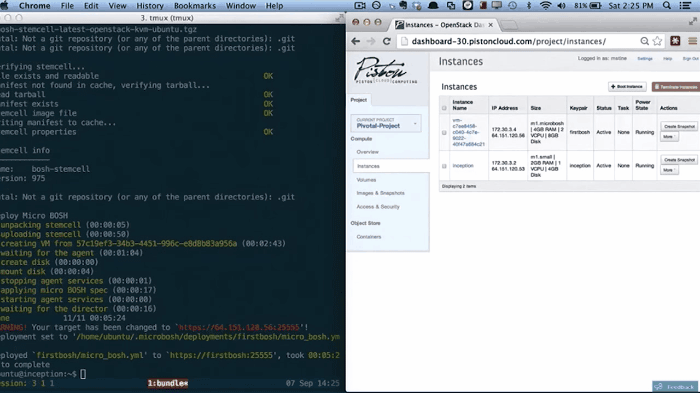Click the zoom magnifier icon in address bar
The image size is (700, 393).
pos(644,41)
